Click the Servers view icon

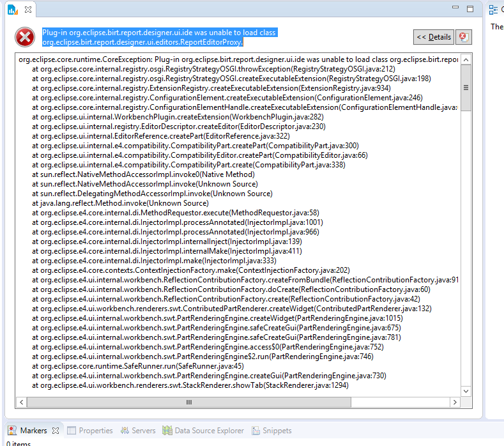[125, 430]
